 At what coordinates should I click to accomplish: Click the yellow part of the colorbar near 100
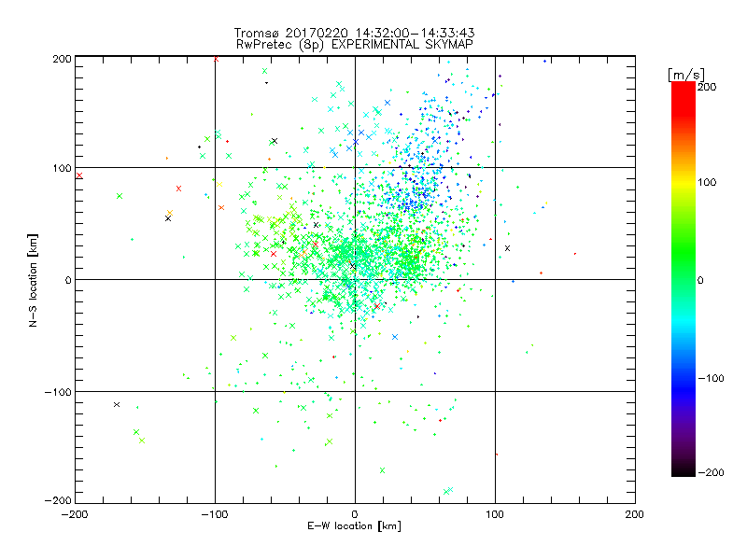[x=684, y=183]
